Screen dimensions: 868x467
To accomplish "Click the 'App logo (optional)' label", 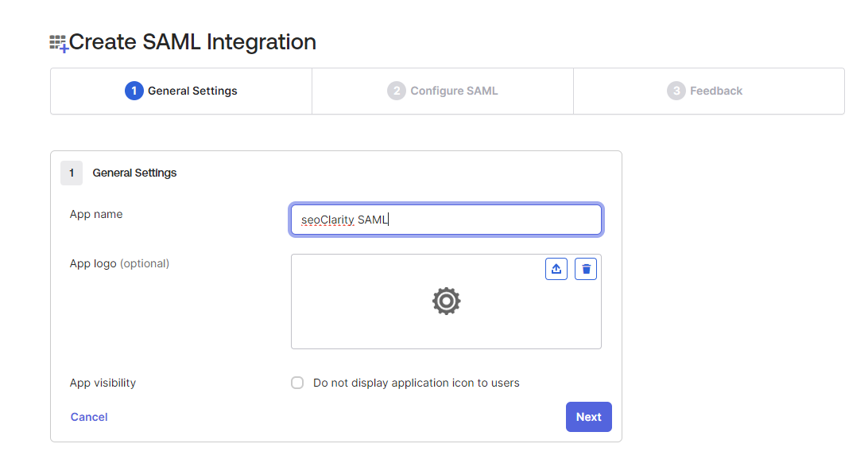I will coord(119,263).
